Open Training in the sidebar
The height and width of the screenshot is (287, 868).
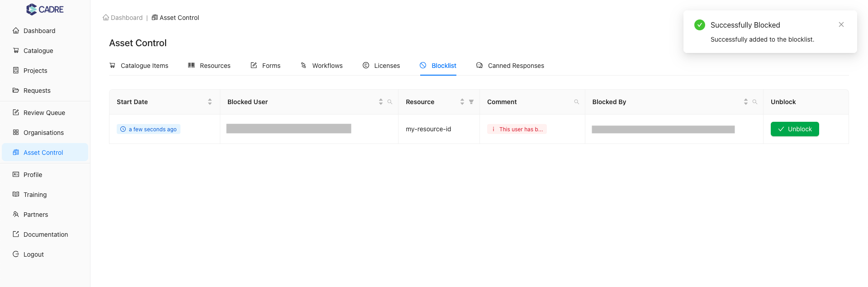(x=45, y=195)
